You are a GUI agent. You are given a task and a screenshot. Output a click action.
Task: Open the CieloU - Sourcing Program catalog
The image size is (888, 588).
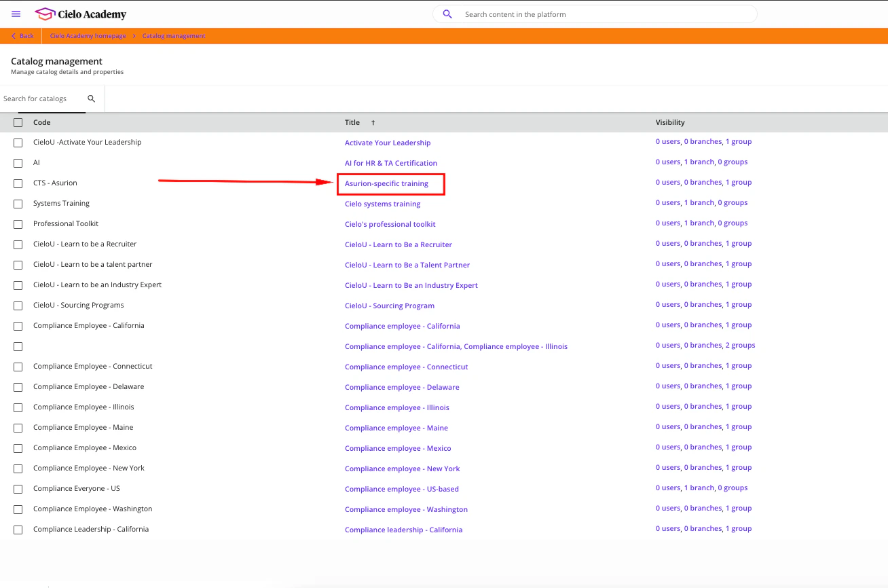click(x=390, y=306)
